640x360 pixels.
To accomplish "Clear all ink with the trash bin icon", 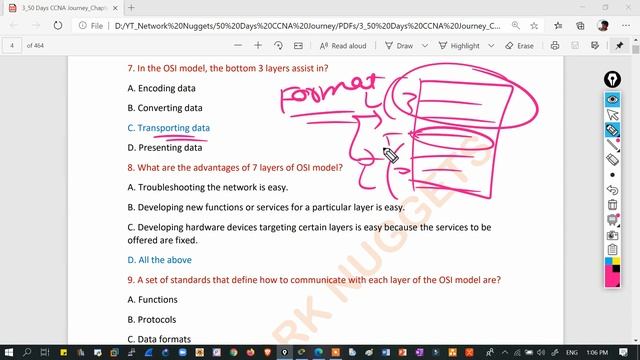I will pos(612,204).
